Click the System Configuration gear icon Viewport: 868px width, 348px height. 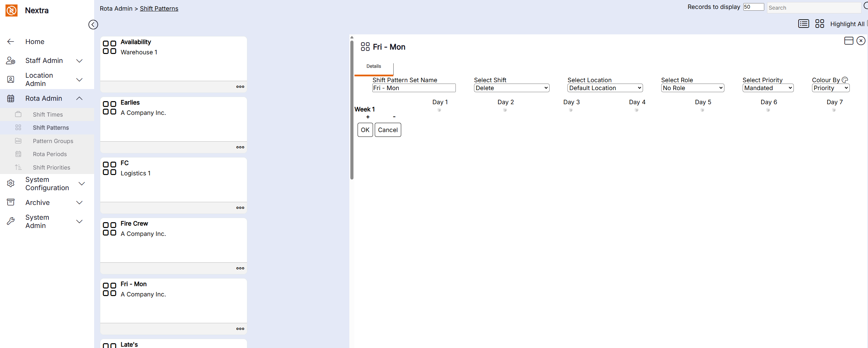click(x=11, y=183)
